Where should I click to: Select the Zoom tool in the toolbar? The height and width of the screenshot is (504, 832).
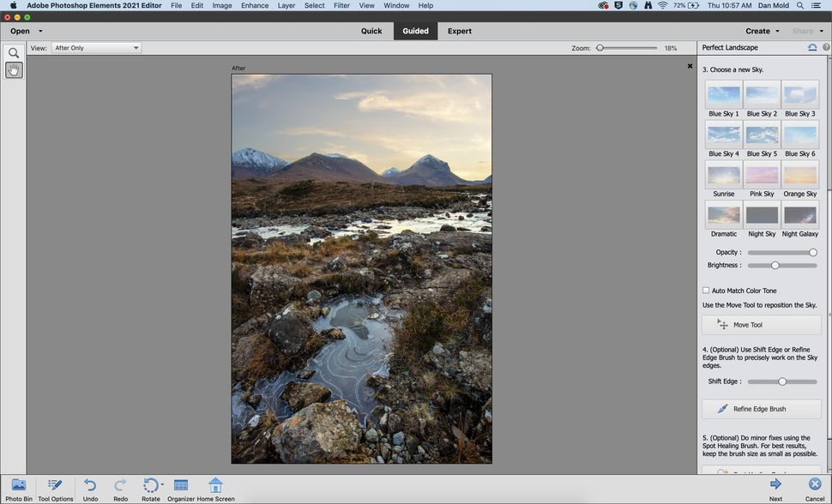[13, 52]
